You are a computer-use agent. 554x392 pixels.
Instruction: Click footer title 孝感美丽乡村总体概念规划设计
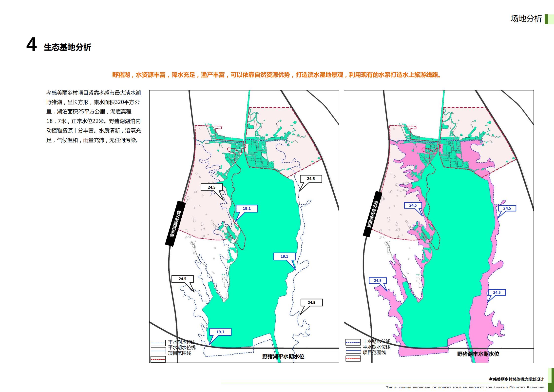click(516, 379)
